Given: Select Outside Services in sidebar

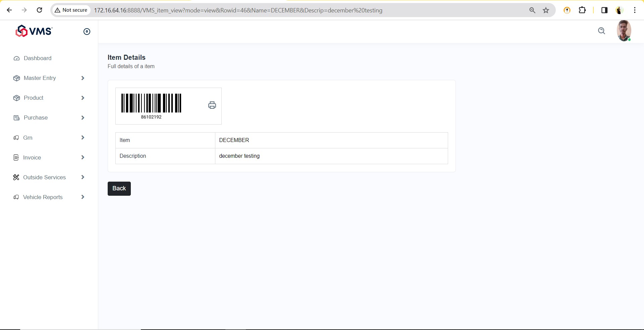Looking at the screenshot, I should [44, 178].
